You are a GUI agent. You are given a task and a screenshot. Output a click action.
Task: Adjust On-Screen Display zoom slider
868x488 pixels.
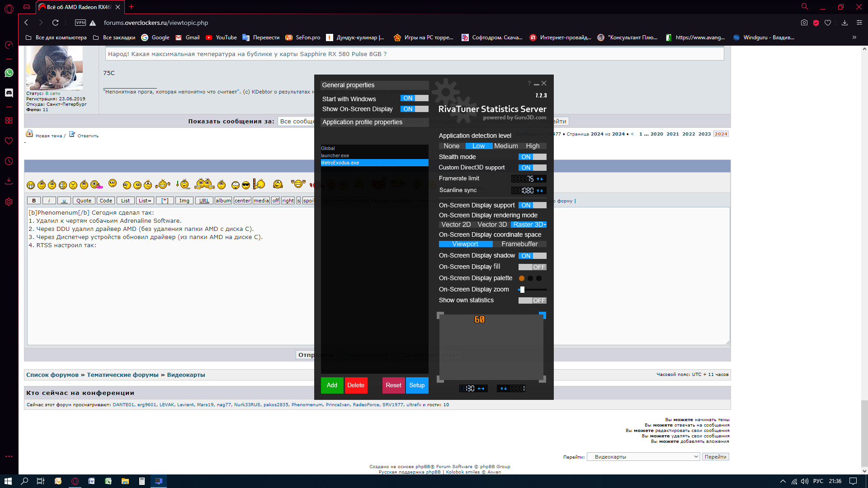(522, 290)
